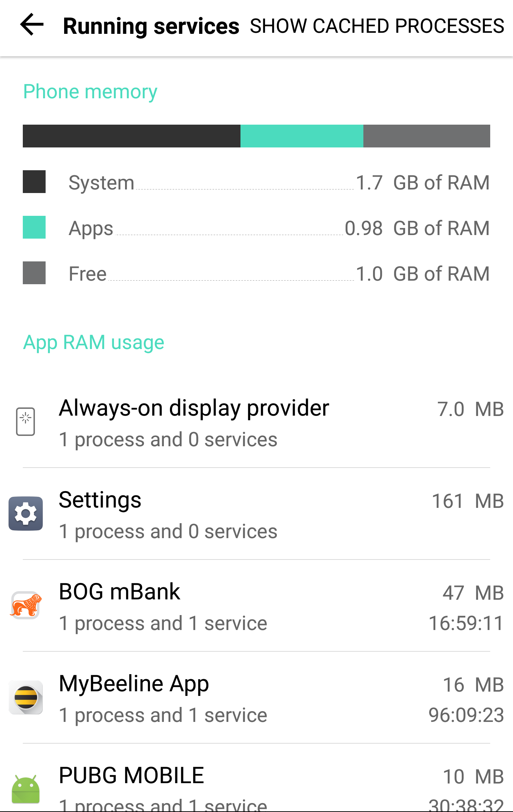Viewport: 513px width, 812px height.
Task: Tap the App RAM usage header
Action: tap(94, 342)
